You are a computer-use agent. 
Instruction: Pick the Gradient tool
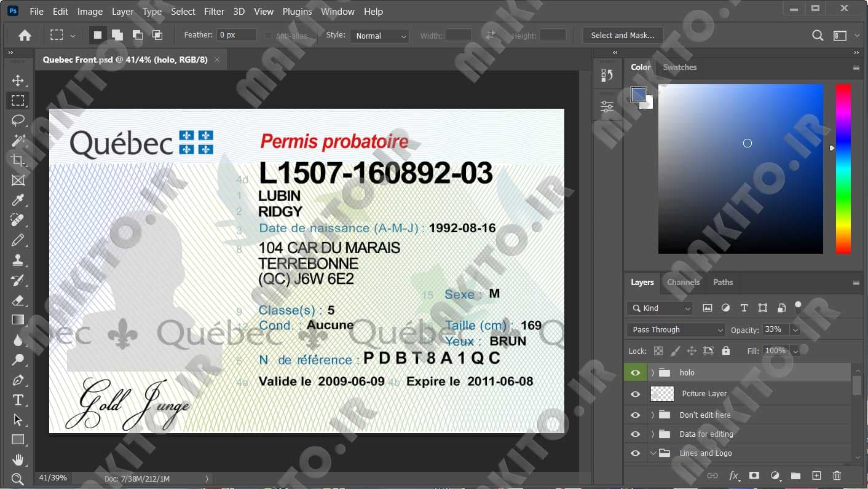[18, 319]
